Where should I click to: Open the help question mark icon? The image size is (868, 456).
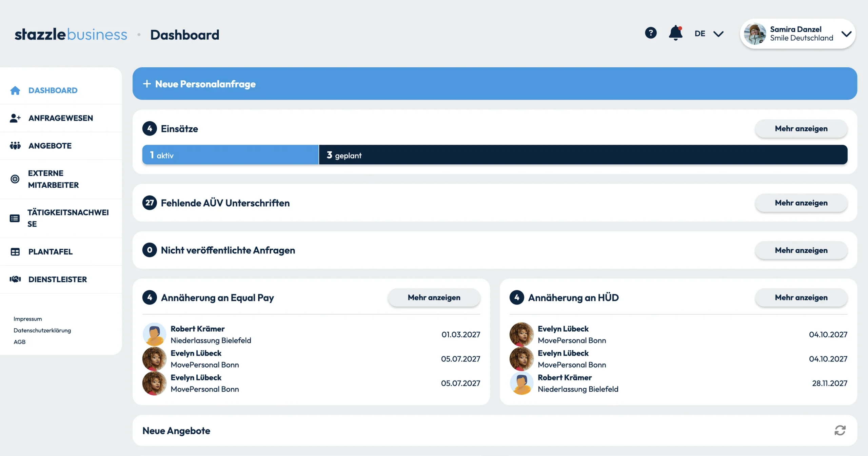[651, 33]
